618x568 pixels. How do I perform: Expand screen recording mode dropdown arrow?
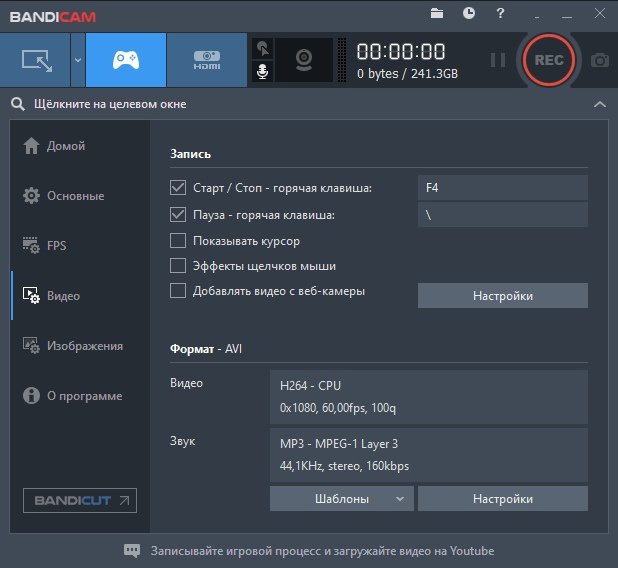tap(77, 60)
